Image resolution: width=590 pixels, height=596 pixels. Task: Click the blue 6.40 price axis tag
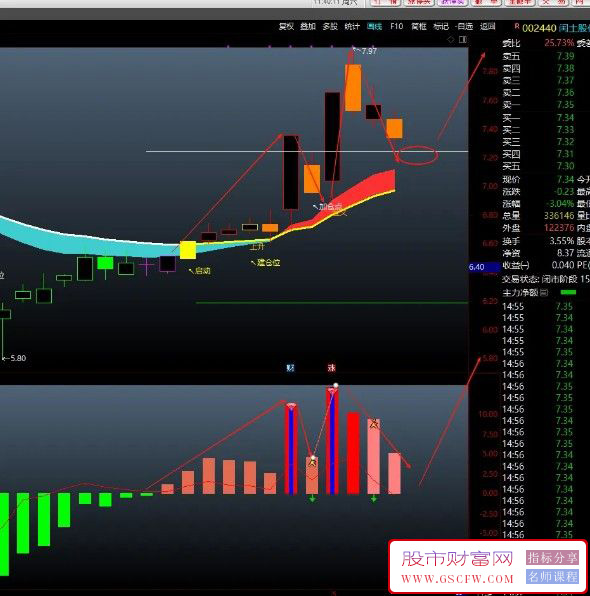click(x=484, y=267)
